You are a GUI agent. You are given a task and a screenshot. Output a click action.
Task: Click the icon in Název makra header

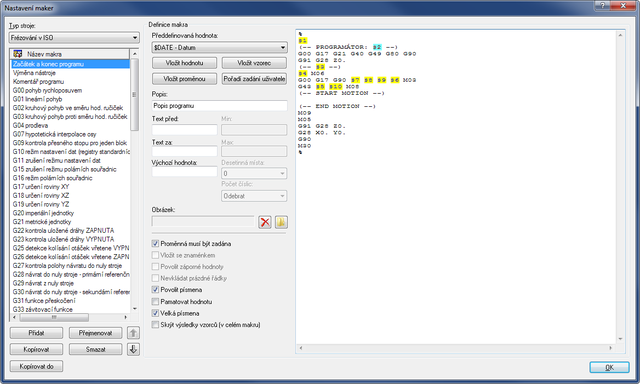coord(18,54)
